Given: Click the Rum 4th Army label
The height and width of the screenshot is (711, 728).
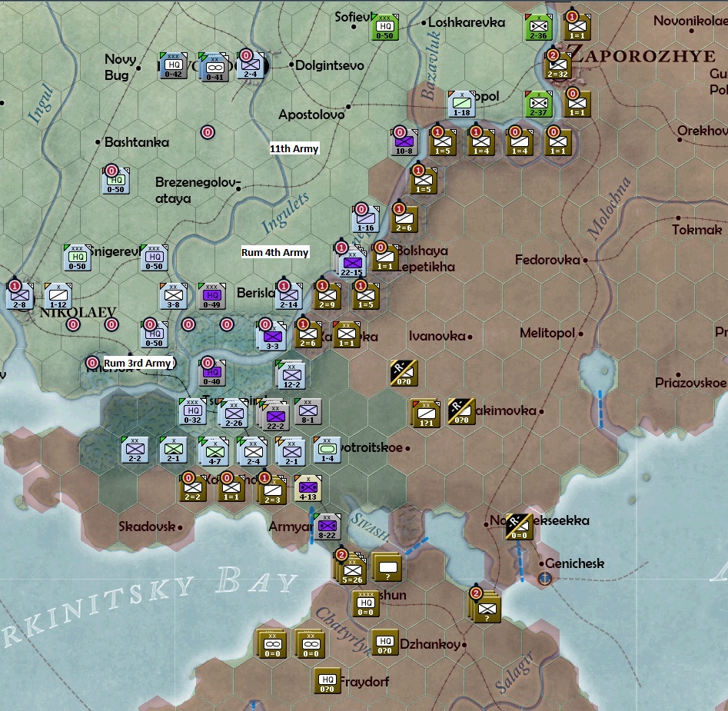Looking at the screenshot, I should pyautogui.click(x=275, y=252).
